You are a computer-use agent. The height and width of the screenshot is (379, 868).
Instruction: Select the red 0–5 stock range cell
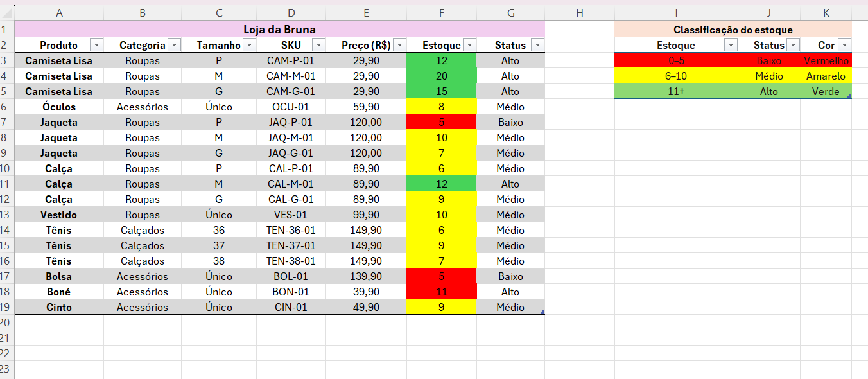(676, 60)
